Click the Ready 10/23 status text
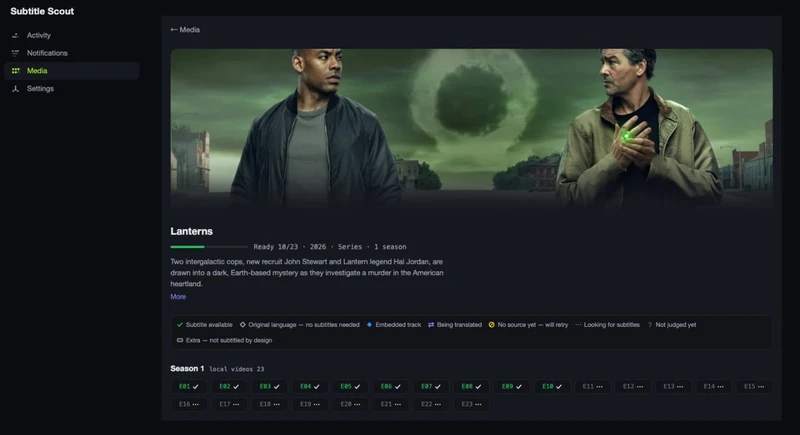The height and width of the screenshot is (435, 800). [276, 247]
